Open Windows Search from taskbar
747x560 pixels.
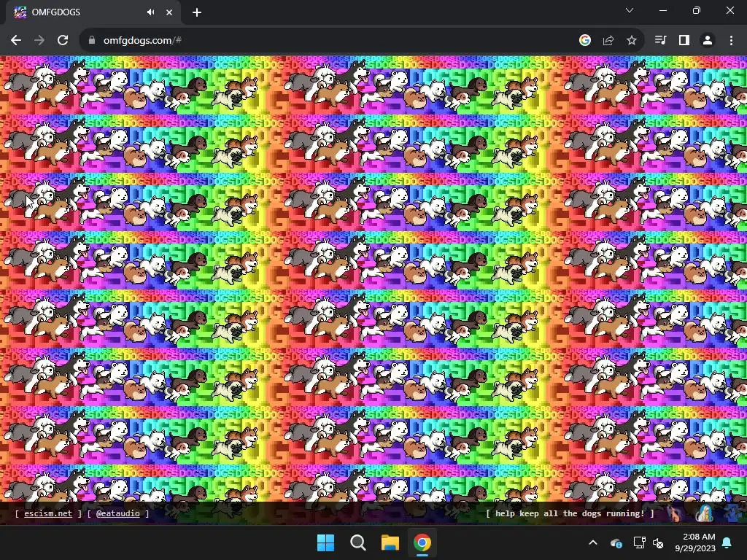tap(357, 542)
